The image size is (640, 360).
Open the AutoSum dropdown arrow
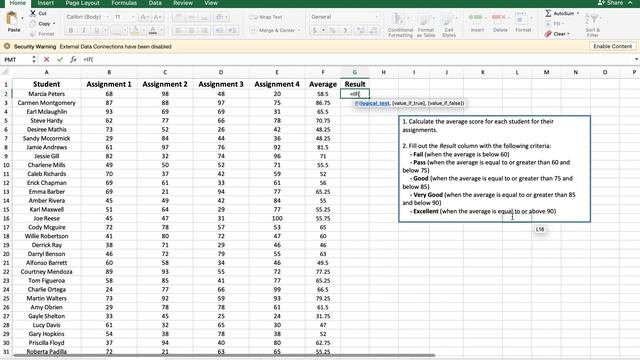[578, 13]
